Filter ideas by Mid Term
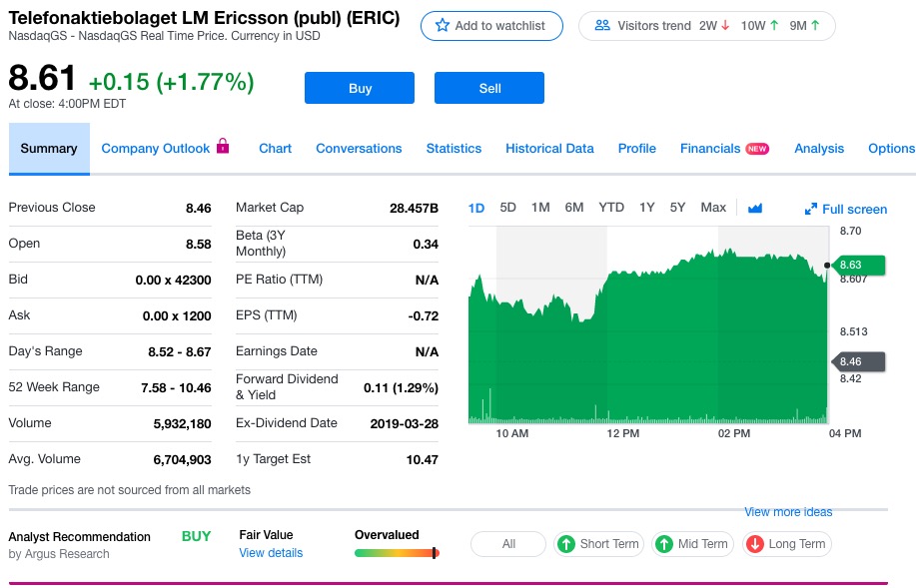 pos(692,544)
